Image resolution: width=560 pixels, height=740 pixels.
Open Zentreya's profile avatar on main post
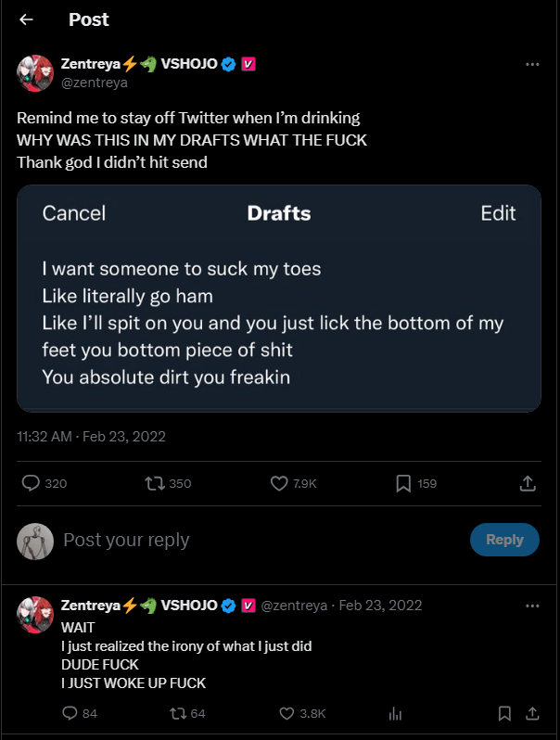pyautogui.click(x=35, y=73)
